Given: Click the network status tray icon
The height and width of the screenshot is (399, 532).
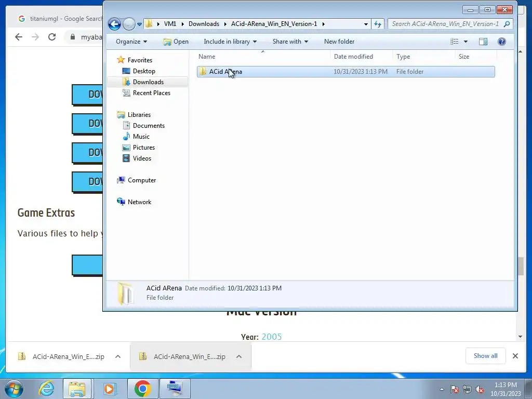Looking at the screenshot, I should click(x=467, y=390).
